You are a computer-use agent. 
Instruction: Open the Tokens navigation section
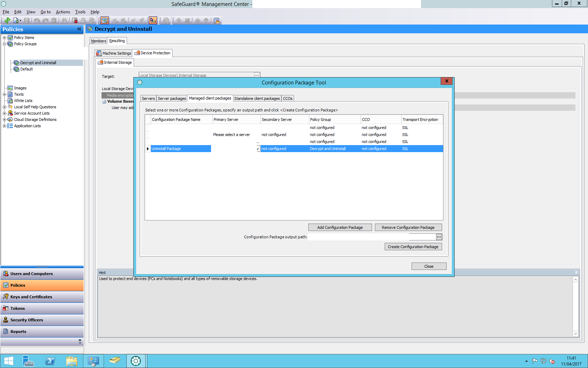click(42, 308)
